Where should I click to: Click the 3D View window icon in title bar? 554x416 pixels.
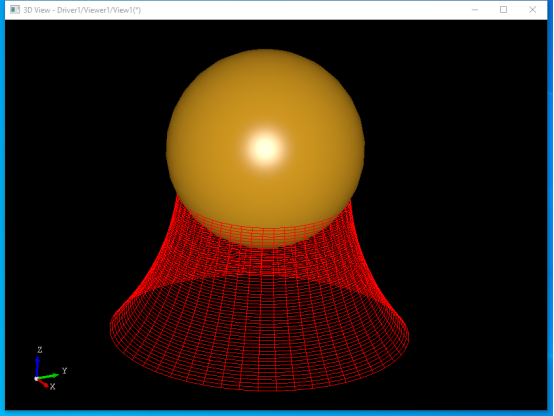15,10
